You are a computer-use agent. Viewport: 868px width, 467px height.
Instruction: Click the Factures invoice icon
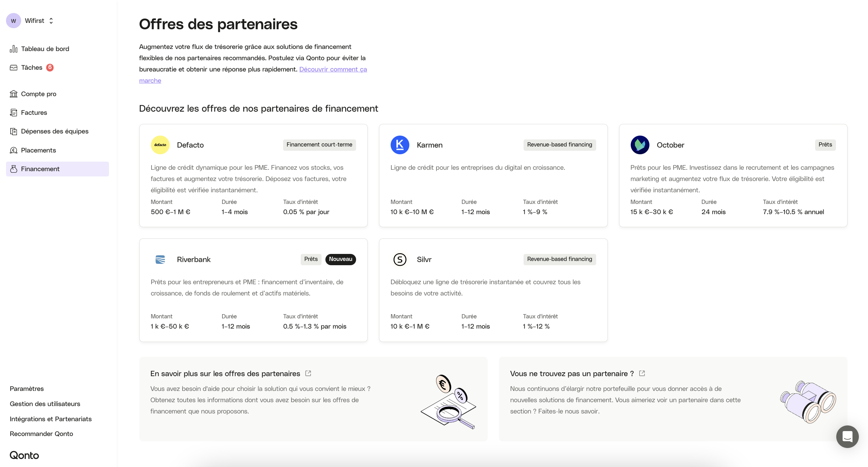tap(13, 113)
